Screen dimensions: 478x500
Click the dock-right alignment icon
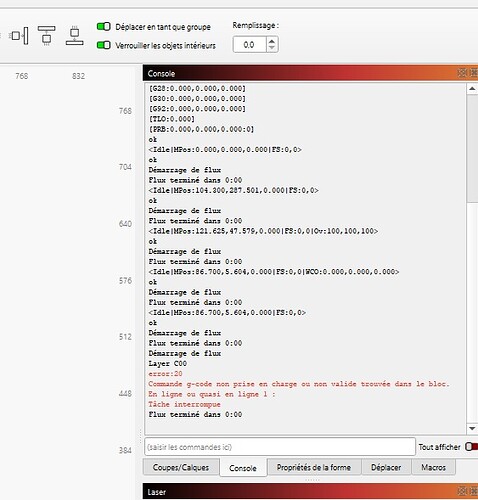pos(20,35)
